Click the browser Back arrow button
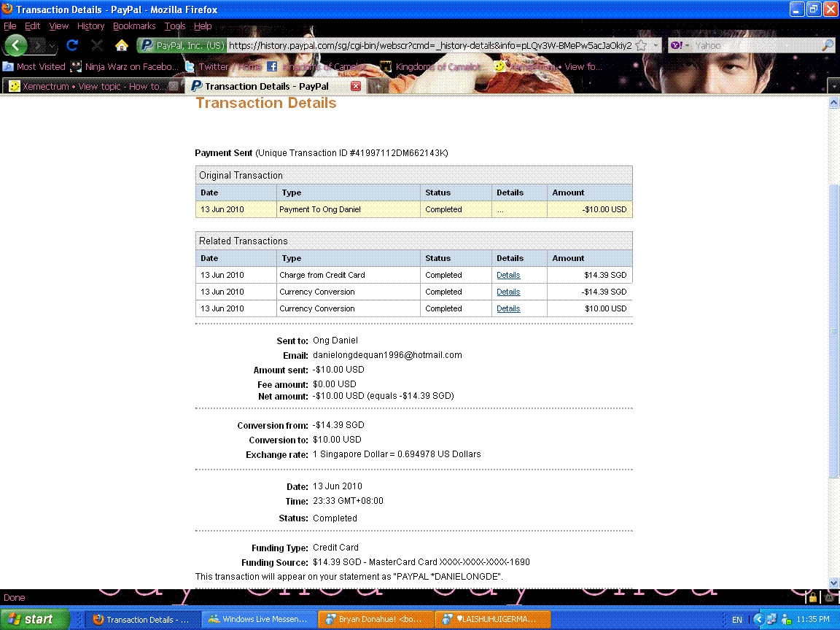840x630 pixels. [16, 45]
